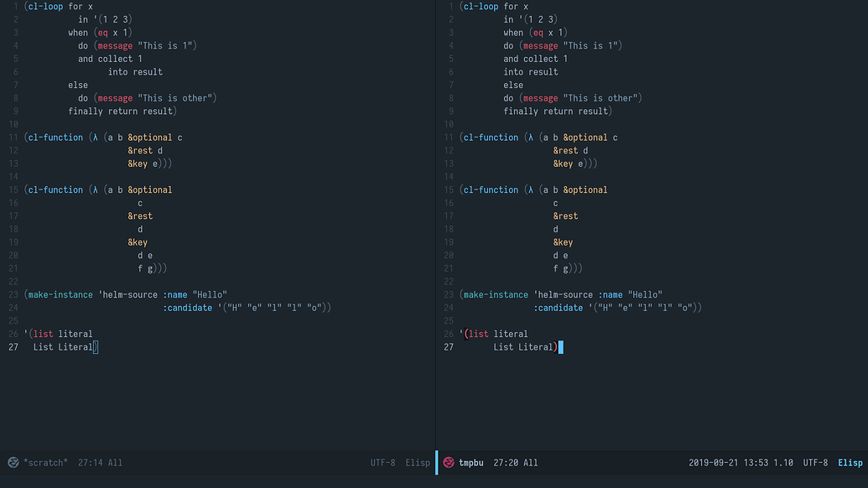868x488 pixels.
Task: Click the UTF-8 indicator in the tmpbu modeline
Action: pyautogui.click(x=814, y=462)
